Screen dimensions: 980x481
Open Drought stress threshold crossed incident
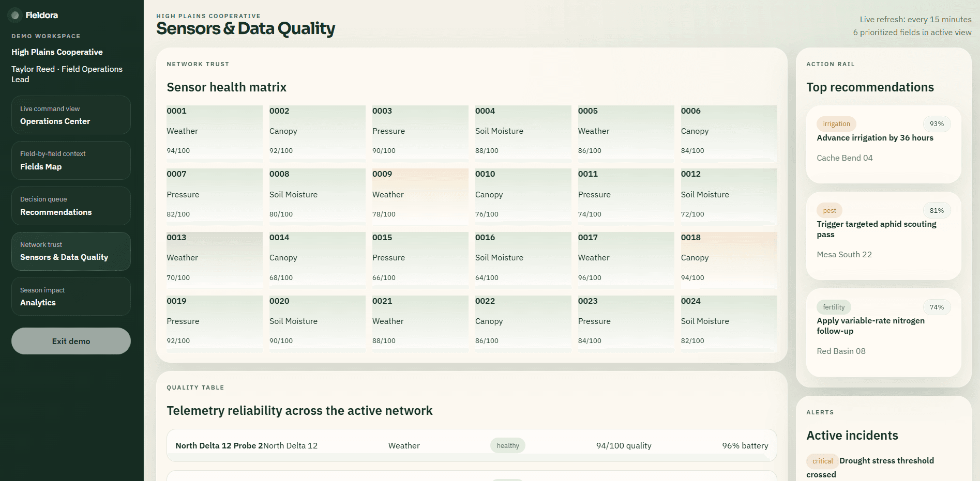(x=870, y=468)
